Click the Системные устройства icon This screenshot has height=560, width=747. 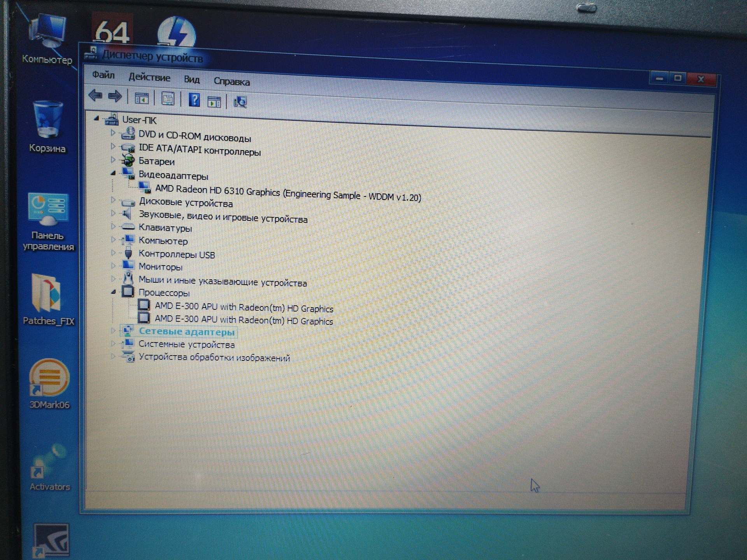[128, 343]
